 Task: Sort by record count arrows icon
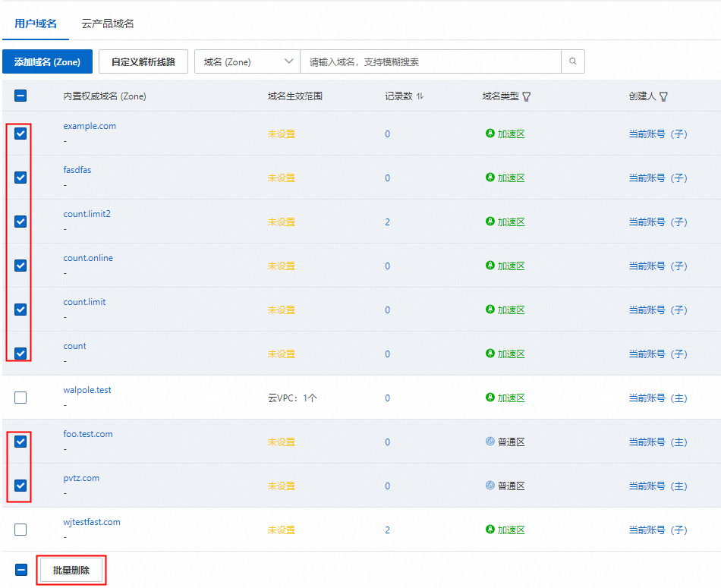tap(420, 96)
